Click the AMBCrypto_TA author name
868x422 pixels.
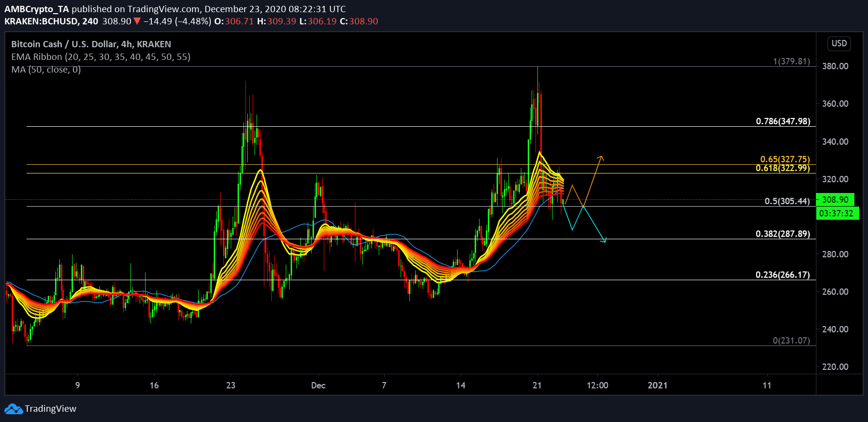[37, 9]
